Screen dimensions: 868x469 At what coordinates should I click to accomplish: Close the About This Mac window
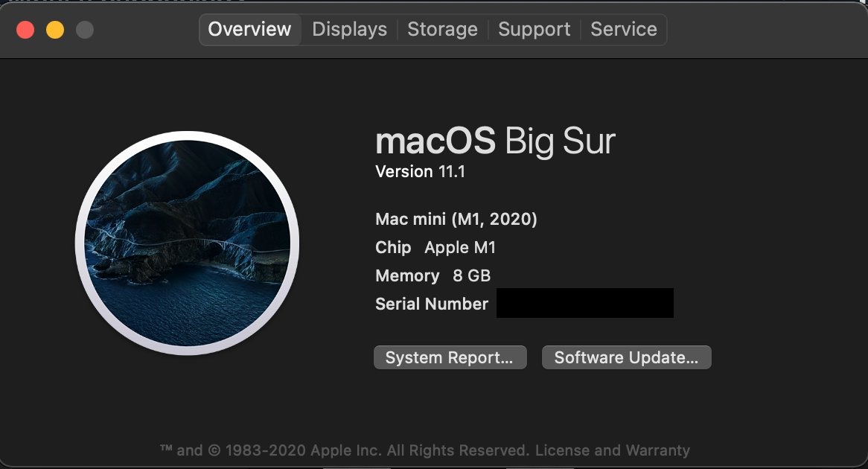click(x=25, y=30)
